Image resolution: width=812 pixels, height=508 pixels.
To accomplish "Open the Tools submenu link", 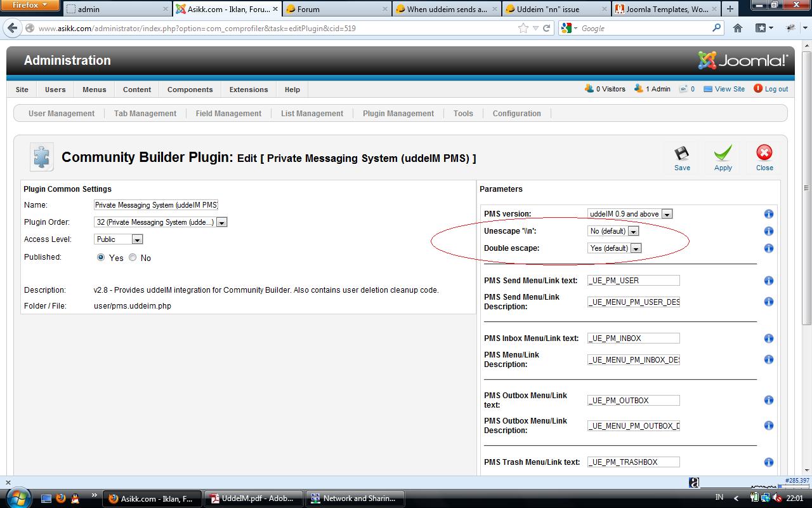I will point(463,114).
